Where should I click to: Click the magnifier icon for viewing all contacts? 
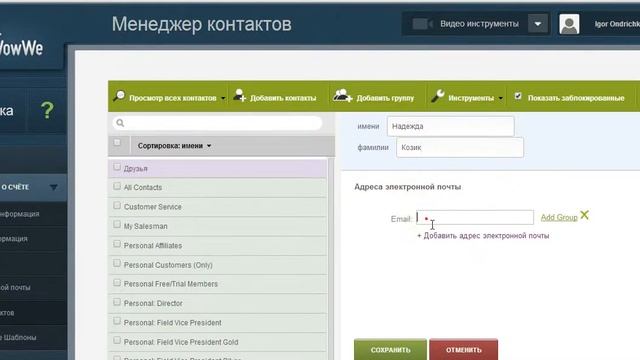point(119,96)
